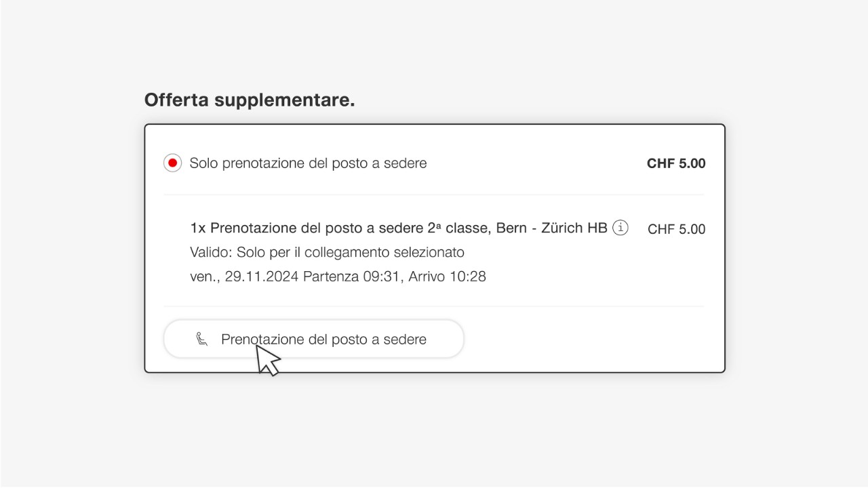
Task: Select the radio button for Solo prenotazione
Action: [x=172, y=163]
